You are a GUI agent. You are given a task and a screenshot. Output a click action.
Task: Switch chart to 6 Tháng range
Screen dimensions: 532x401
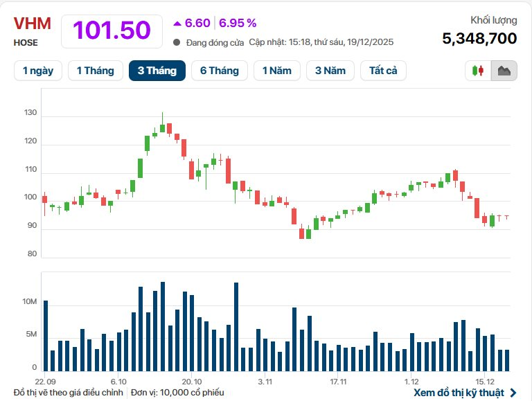219,71
